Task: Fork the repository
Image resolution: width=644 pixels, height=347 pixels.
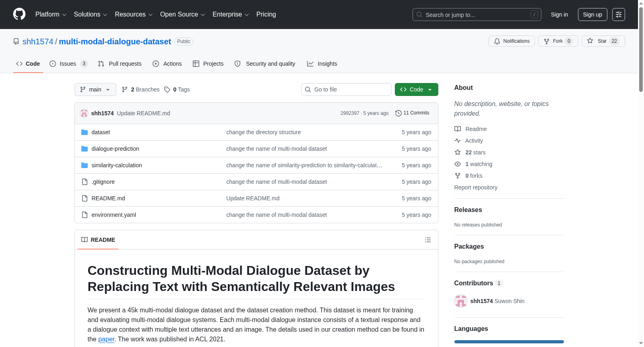Action: point(558,41)
